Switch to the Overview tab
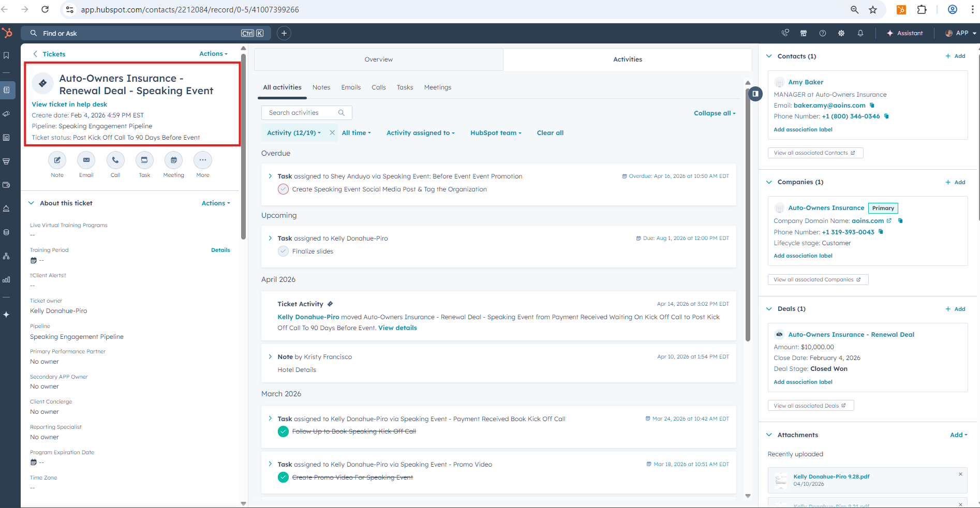The width and height of the screenshot is (980, 508). pyautogui.click(x=378, y=59)
